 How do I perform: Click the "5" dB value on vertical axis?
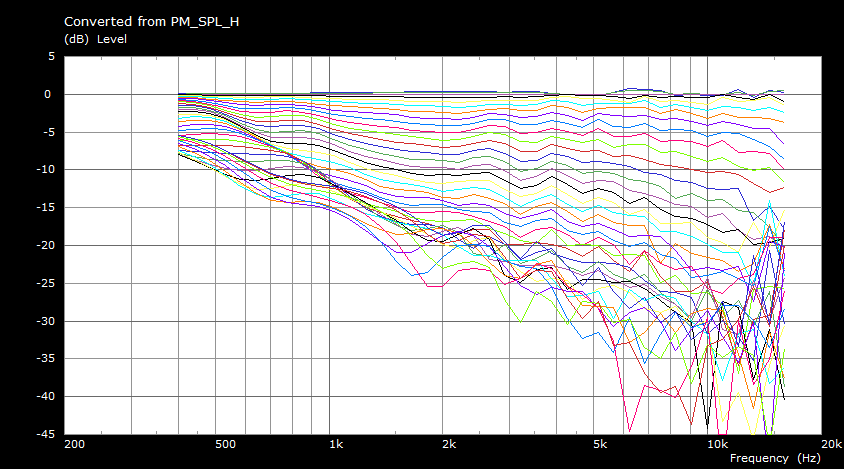[51, 57]
